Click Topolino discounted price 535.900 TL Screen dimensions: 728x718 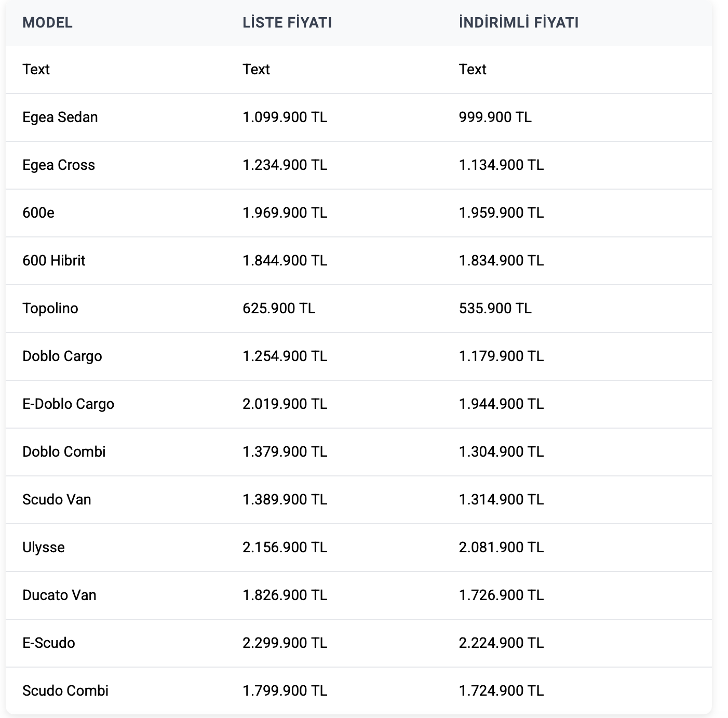click(495, 309)
